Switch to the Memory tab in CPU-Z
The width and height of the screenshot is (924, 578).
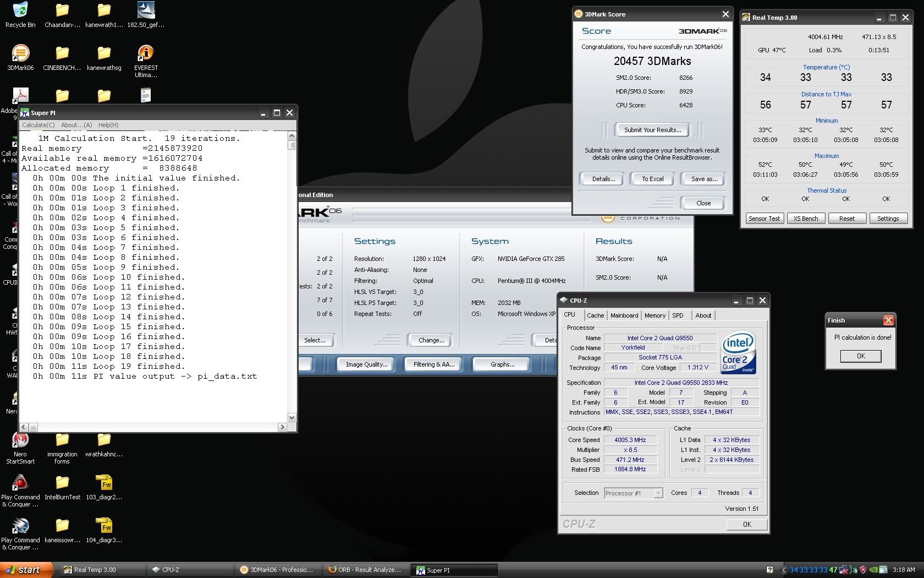654,315
